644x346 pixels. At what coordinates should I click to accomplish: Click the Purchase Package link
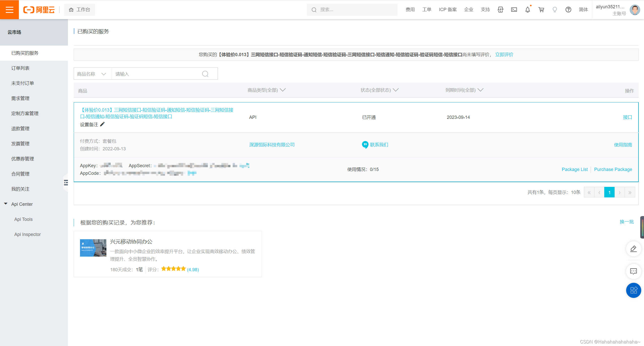click(x=613, y=169)
